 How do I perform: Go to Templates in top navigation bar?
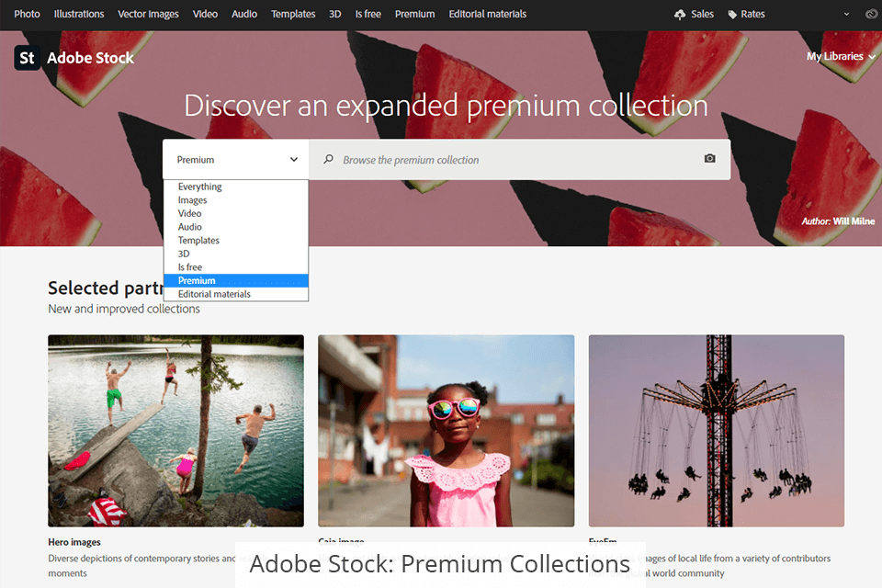tap(293, 14)
